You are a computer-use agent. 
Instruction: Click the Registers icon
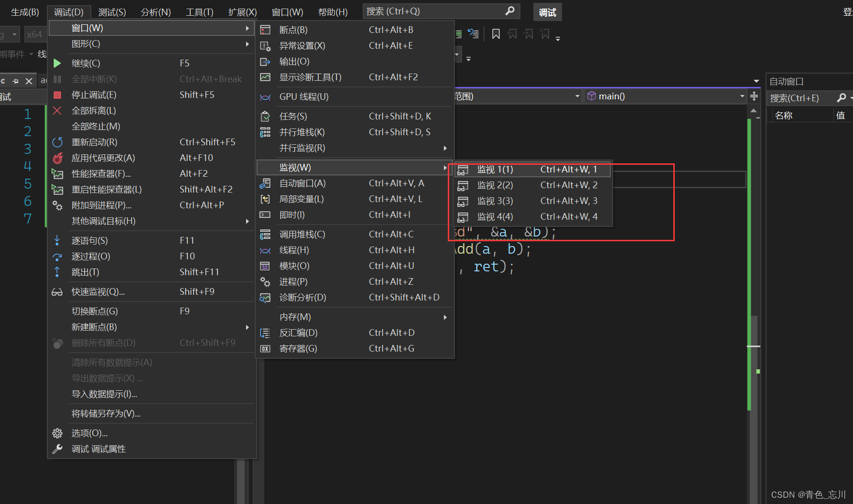tap(265, 348)
